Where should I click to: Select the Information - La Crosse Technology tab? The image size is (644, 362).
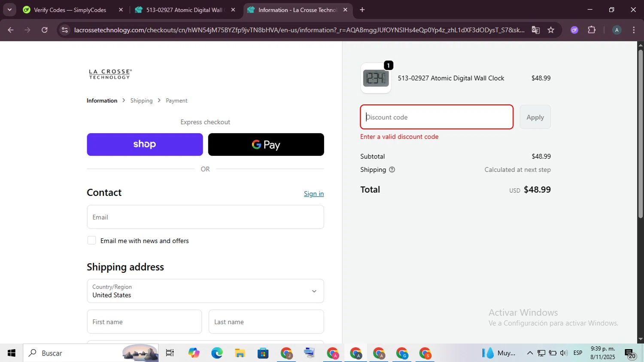click(x=298, y=10)
